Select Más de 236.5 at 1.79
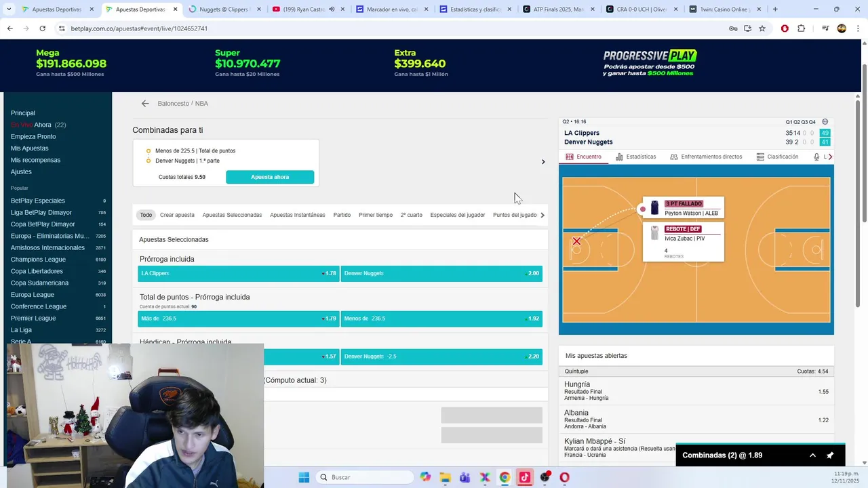 (x=238, y=319)
